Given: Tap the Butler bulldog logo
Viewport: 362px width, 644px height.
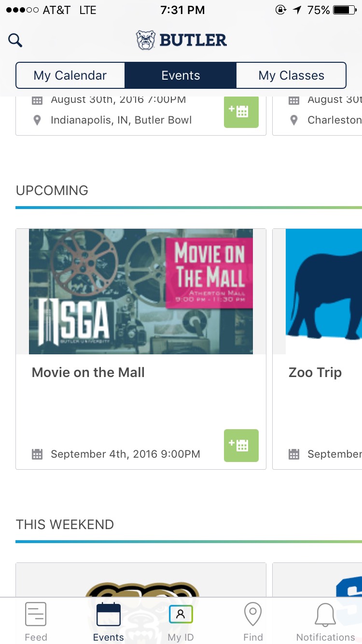Looking at the screenshot, I should click(x=146, y=41).
